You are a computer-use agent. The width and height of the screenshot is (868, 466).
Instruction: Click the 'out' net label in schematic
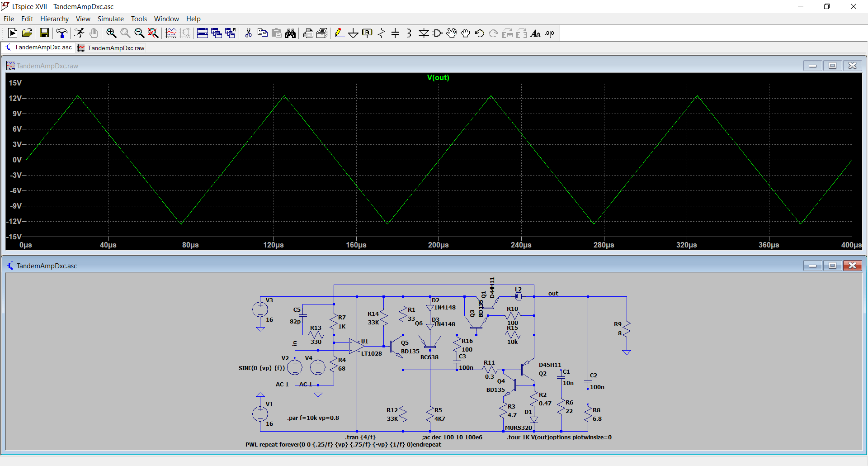pyautogui.click(x=553, y=293)
